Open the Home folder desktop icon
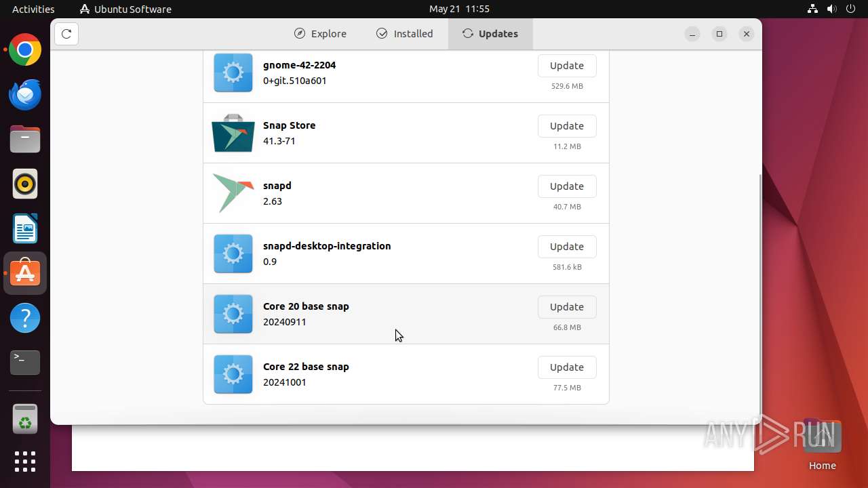 click(822, 445)
